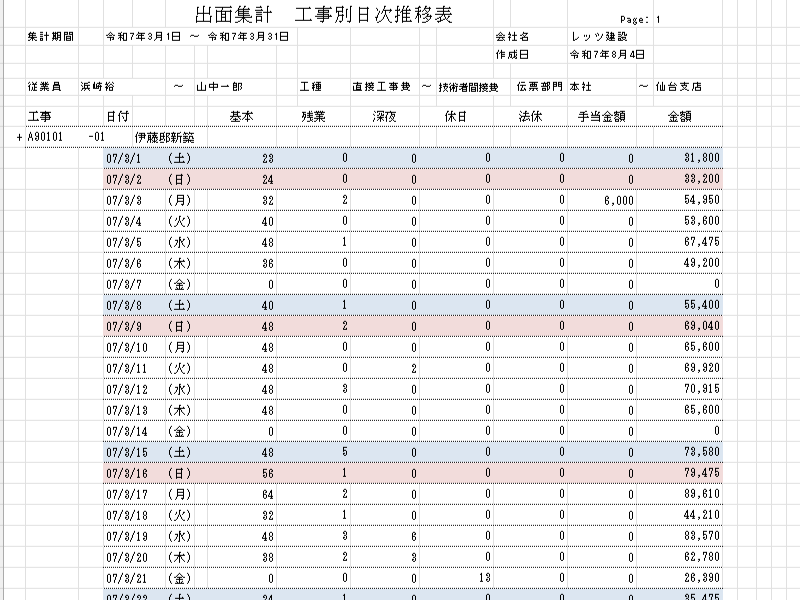
Task: Click the 会社名 label
Action: tap(512, 37)
